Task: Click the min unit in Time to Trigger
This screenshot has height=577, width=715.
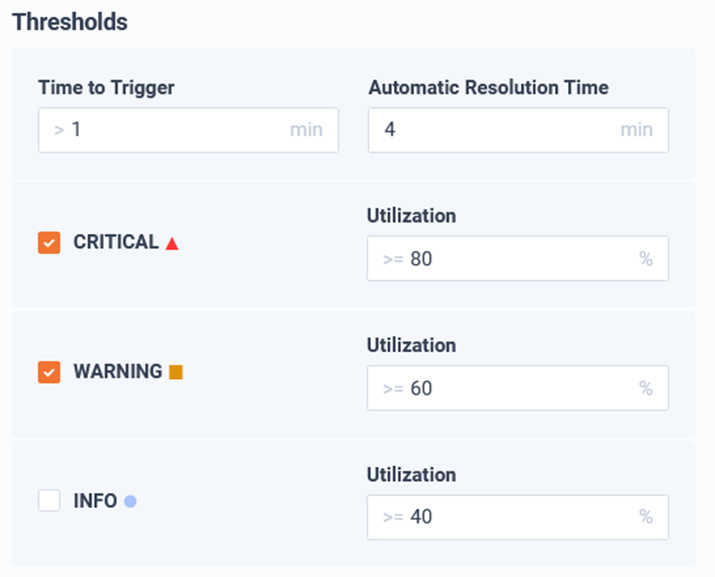Action: click(x=306, y=130)
